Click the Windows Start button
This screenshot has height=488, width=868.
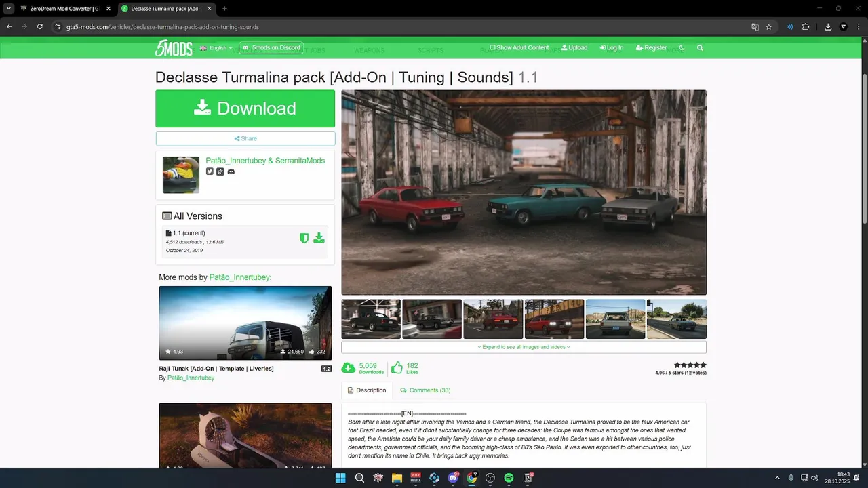click(x=340, y=478)
